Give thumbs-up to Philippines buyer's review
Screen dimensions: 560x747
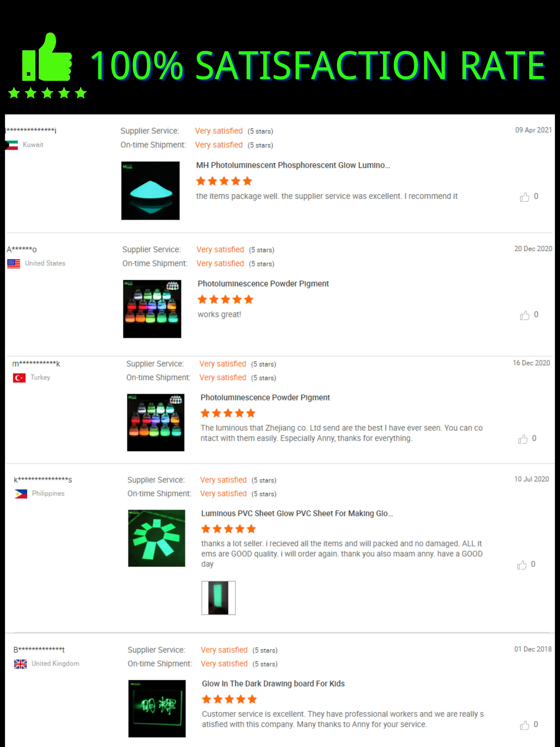[522, 565]
